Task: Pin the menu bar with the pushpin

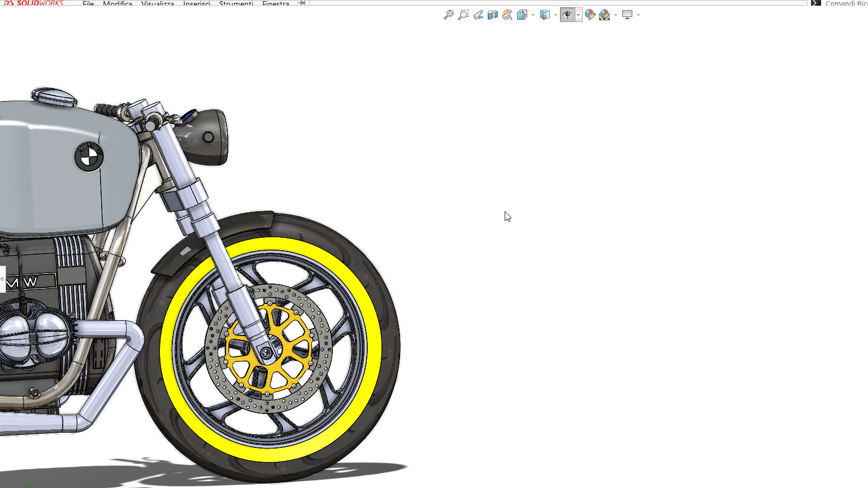Action: (x=302, y=3)
